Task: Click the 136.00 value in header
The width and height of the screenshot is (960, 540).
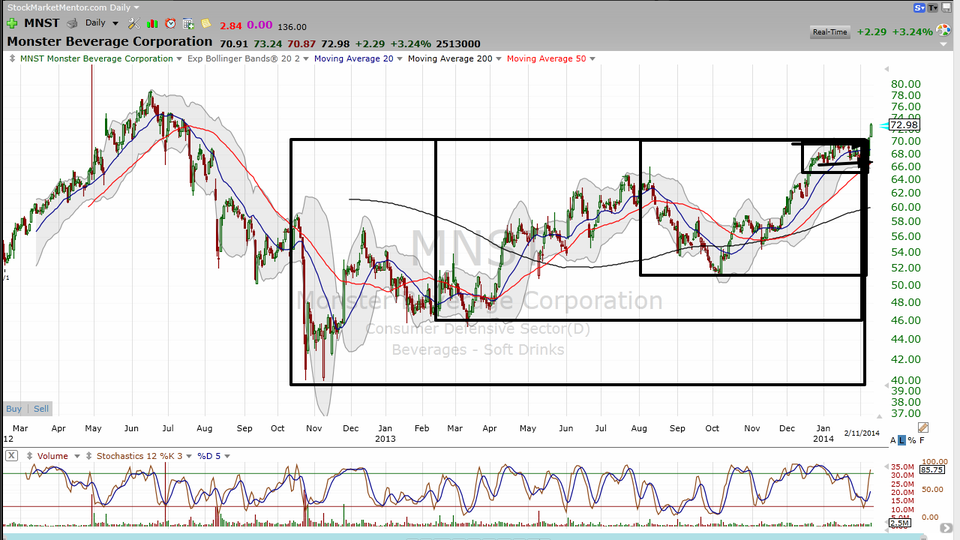Action: click(292, 27)
